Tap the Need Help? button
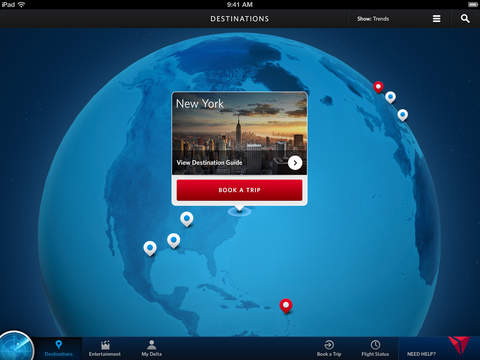The width and height of the screenshot is (480, 360). pyautogui.click(x=421, y=354)
